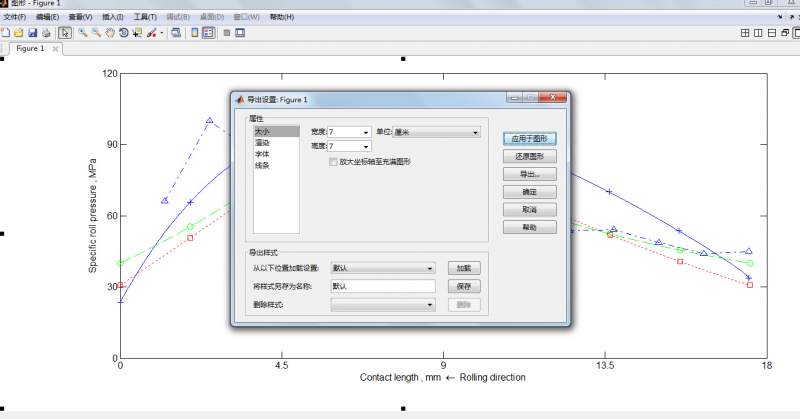This screenshot has height=419, width=800.
Task: Close the Figure 1 tab
Action: (x=55, y=48)
